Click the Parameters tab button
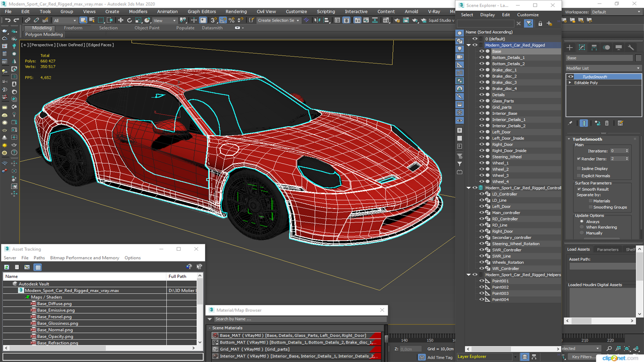 coord(607,249)
